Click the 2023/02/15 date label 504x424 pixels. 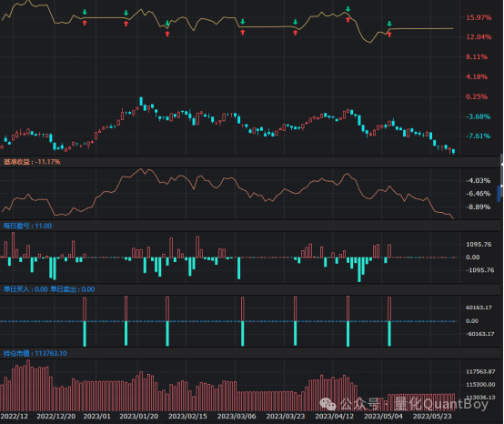click(x=187, y=417)
